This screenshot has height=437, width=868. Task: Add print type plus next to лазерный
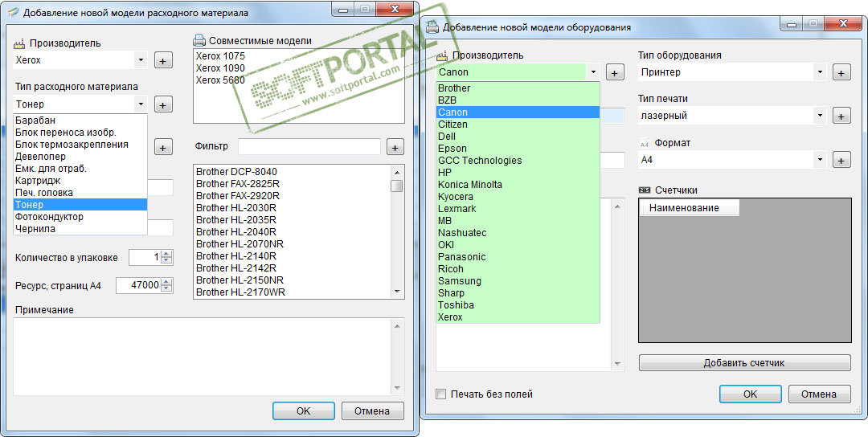click(x=841, y=116)
